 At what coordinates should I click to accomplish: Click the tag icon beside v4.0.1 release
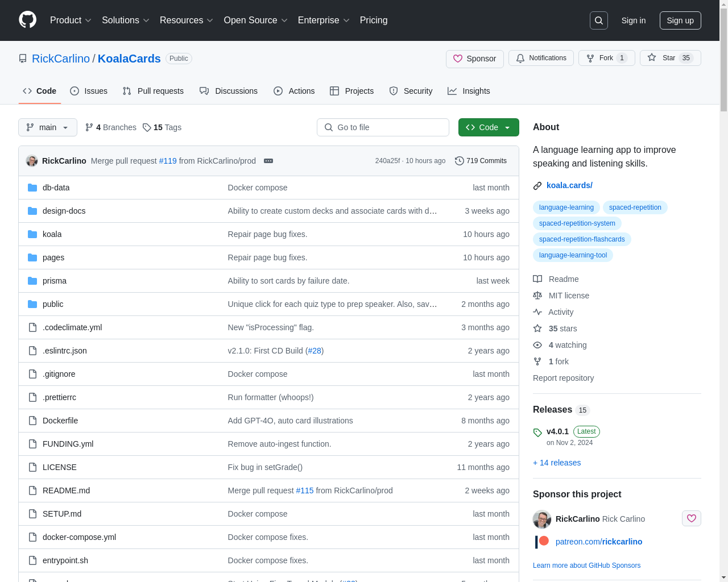[537, 433]
